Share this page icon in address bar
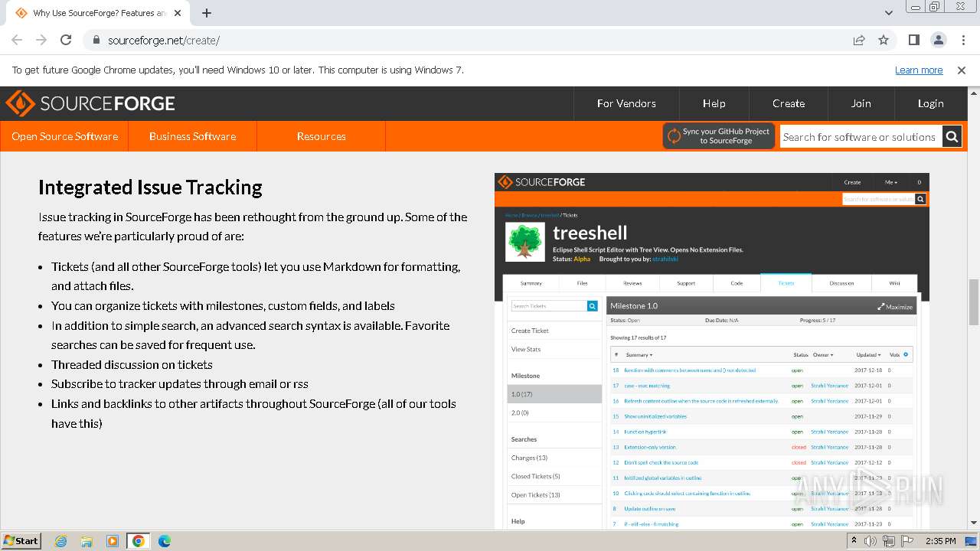The height and width of the screenshot is (551, 980). (859, 40)
